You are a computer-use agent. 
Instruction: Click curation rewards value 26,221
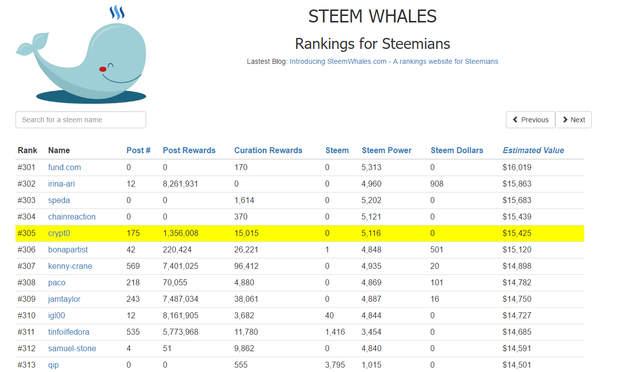point(246,249)
